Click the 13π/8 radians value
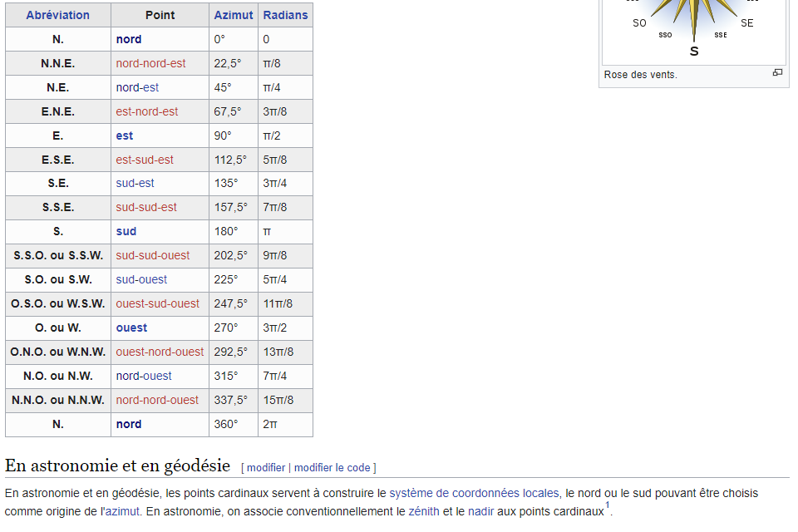The height and width of the screenshot is (532, 798). click(278, 352)
